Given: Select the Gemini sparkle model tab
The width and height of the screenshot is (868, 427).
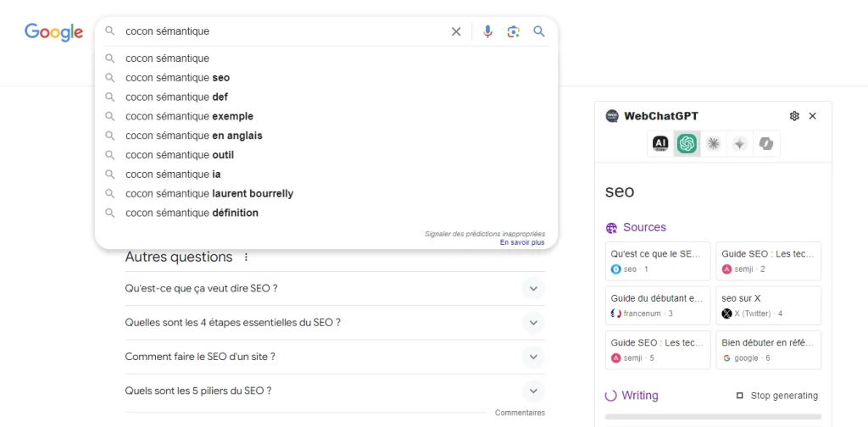Looking at the screenshot, I should pyautogui.click(x=739, y=144).
